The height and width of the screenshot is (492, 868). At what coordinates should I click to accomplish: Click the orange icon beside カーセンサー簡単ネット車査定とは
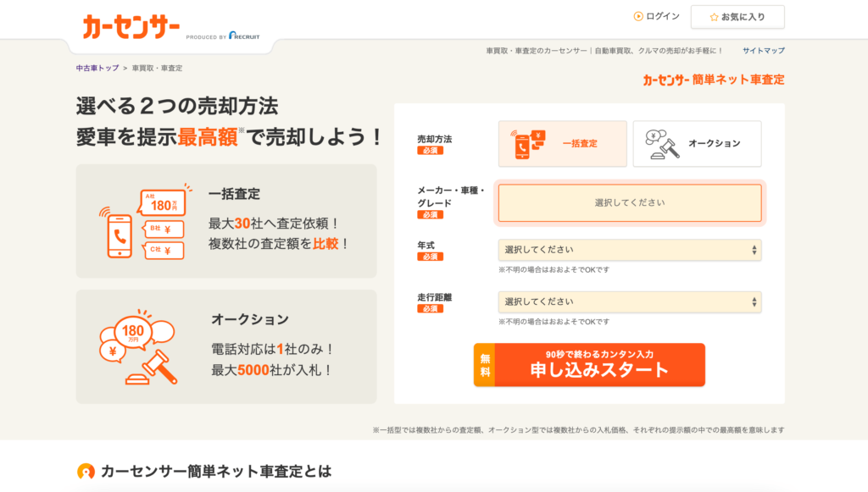point(86,472)
